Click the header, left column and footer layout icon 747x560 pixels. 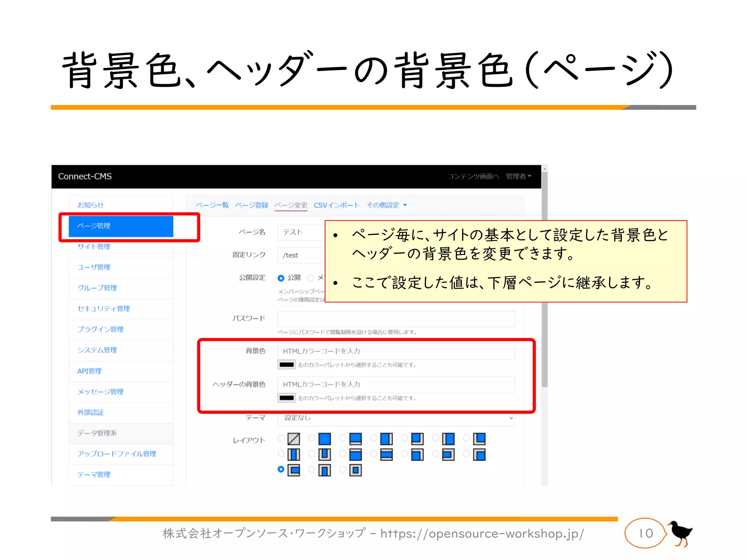pyautogui.click(x=294, y=470)
